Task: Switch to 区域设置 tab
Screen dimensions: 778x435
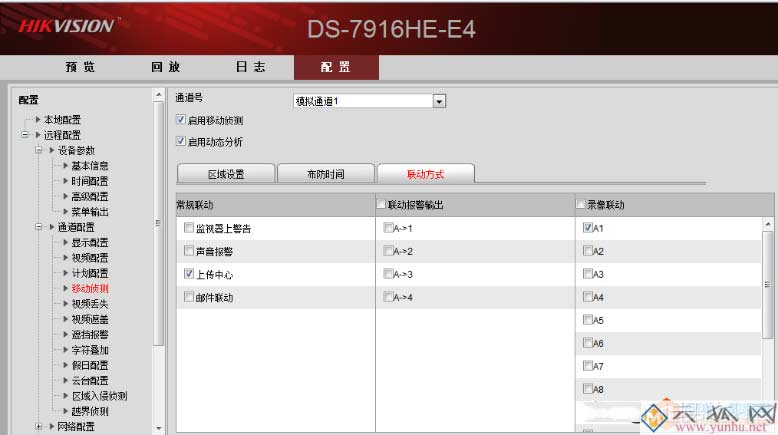Action: tap(226, 174)
